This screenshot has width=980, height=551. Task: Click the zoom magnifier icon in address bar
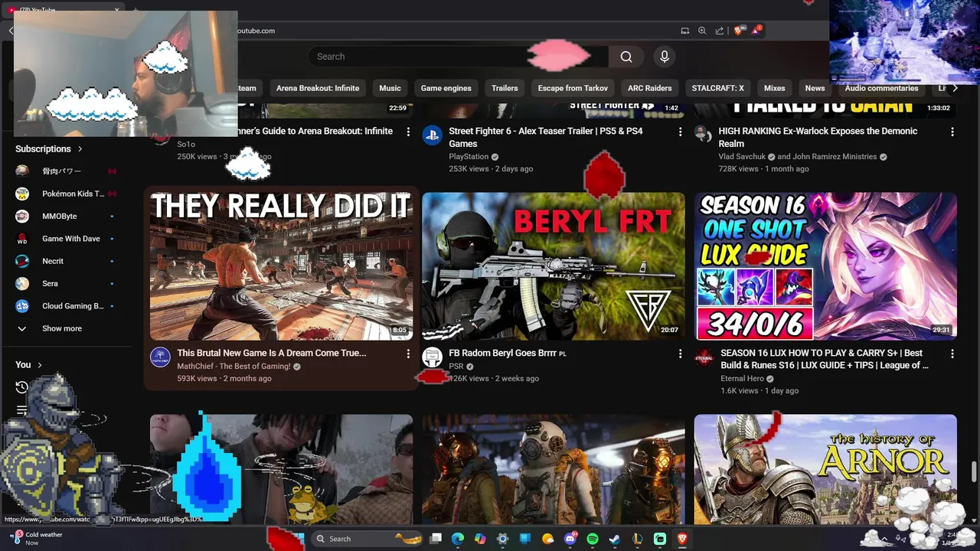click(702, 31)
